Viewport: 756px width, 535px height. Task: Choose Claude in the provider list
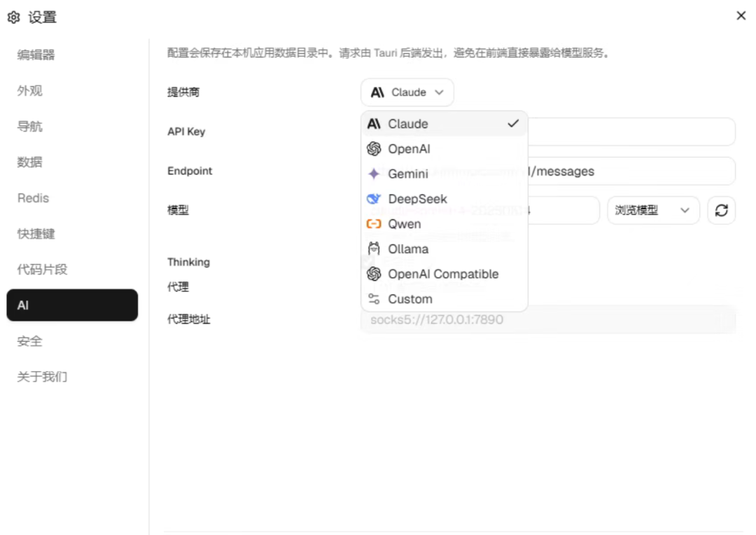coord(444,123)
